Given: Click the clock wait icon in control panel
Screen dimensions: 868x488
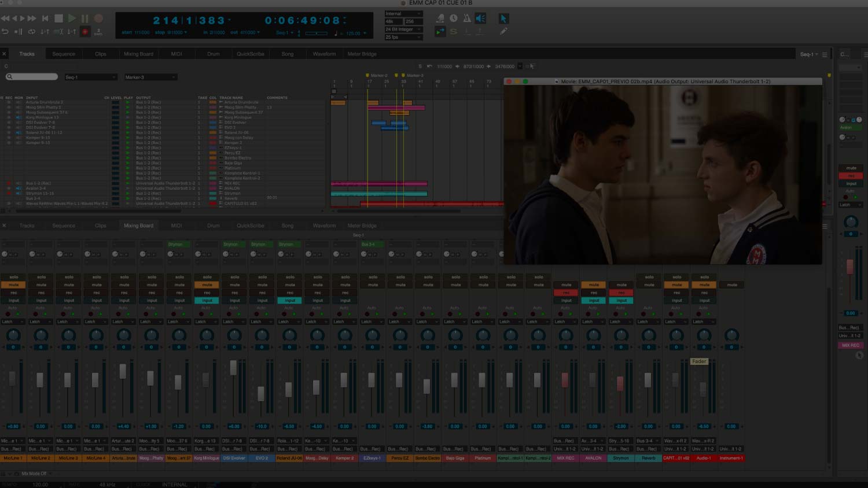Looking at the screenshot, I should pos(453,19).
